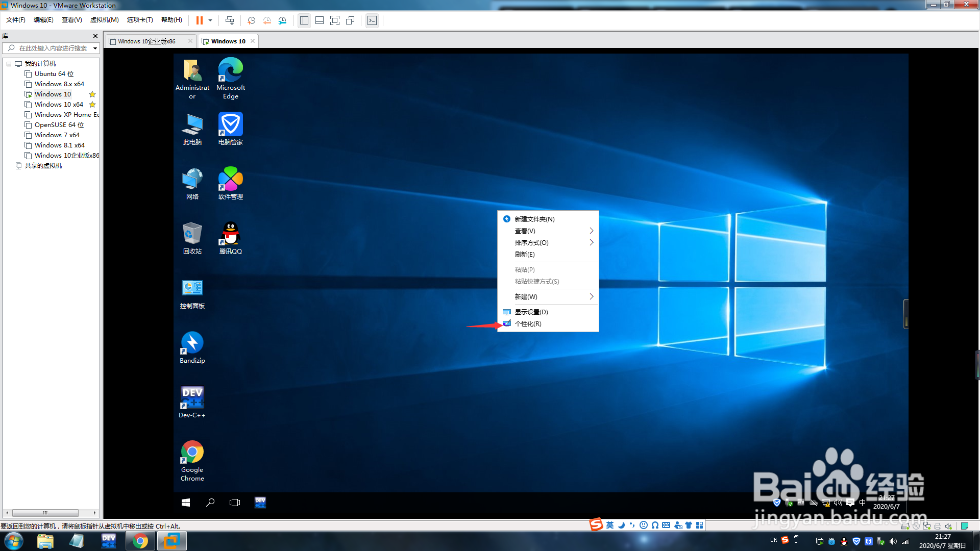Open the 文件(F) menu
The height and width of the screenshot is (551, 980).
pos(16,20)
